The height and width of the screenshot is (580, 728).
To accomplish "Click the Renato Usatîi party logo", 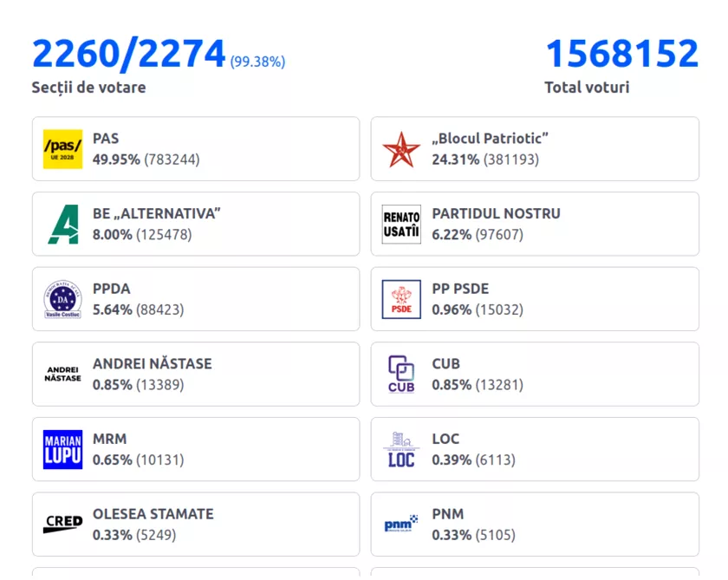I will (401, 225).
